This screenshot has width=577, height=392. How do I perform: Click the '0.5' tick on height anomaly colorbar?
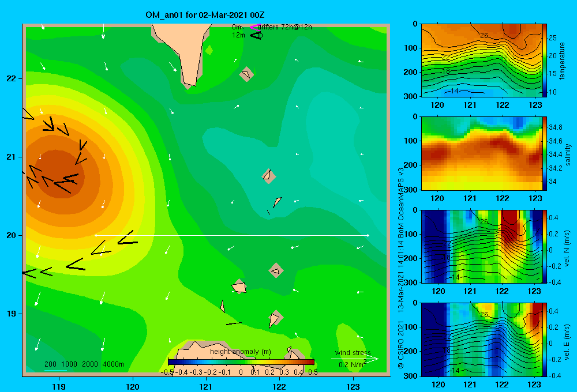(x=313, y=372)
